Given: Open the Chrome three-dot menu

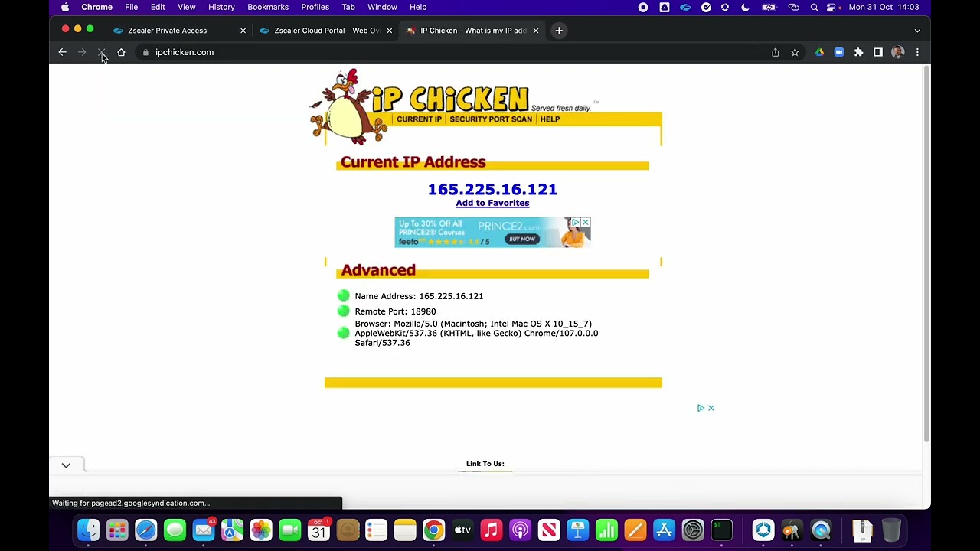Looking at the screenshot, I should click(917, 52).
